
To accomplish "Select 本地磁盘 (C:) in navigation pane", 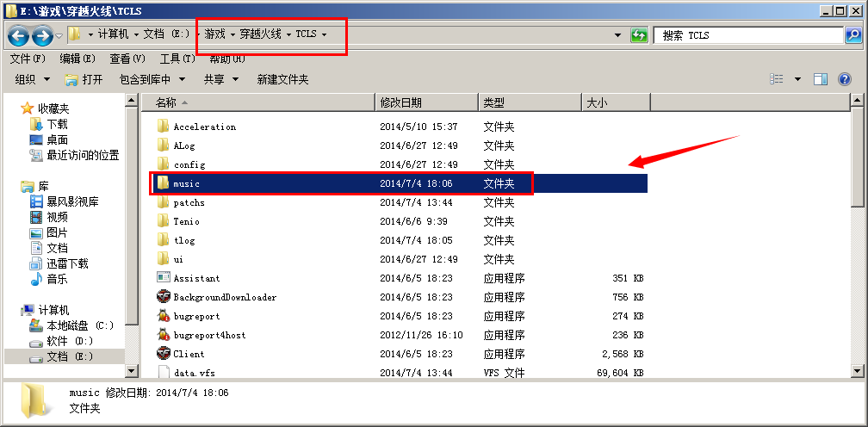I will pos(79,325).
